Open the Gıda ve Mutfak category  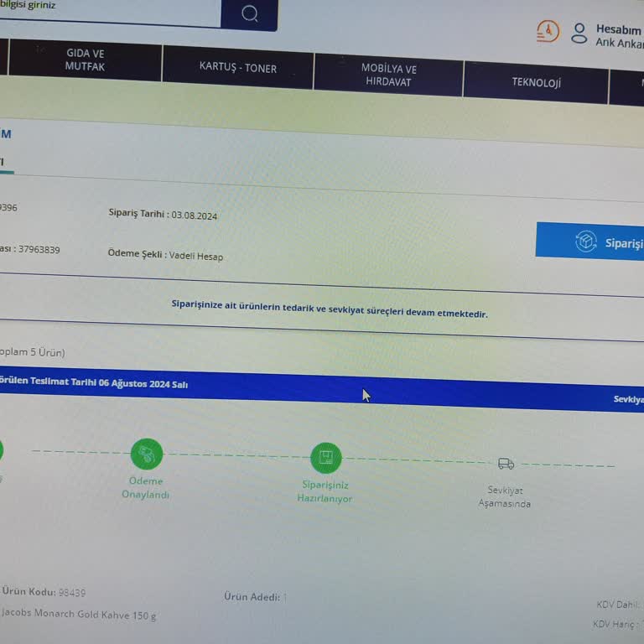(85, 60)
